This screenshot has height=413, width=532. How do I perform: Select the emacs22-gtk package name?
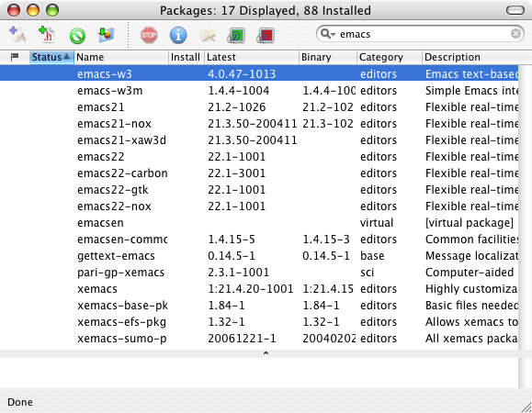pyautogui.click(x=113, y=190)
